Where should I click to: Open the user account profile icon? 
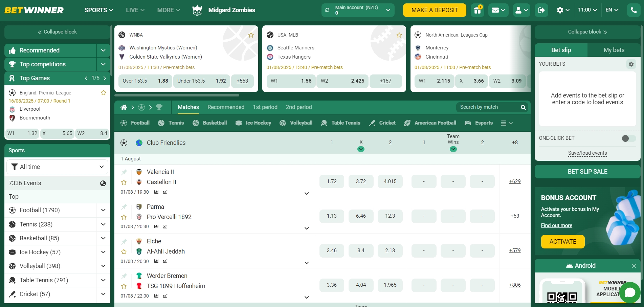click(521, 10)
